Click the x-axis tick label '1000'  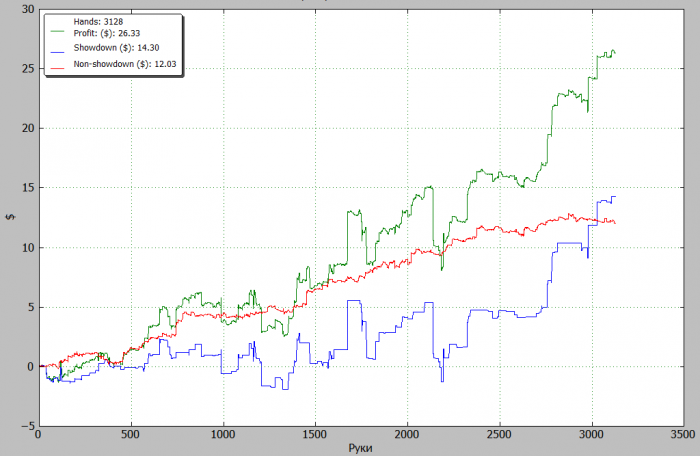tap(222, 435)
